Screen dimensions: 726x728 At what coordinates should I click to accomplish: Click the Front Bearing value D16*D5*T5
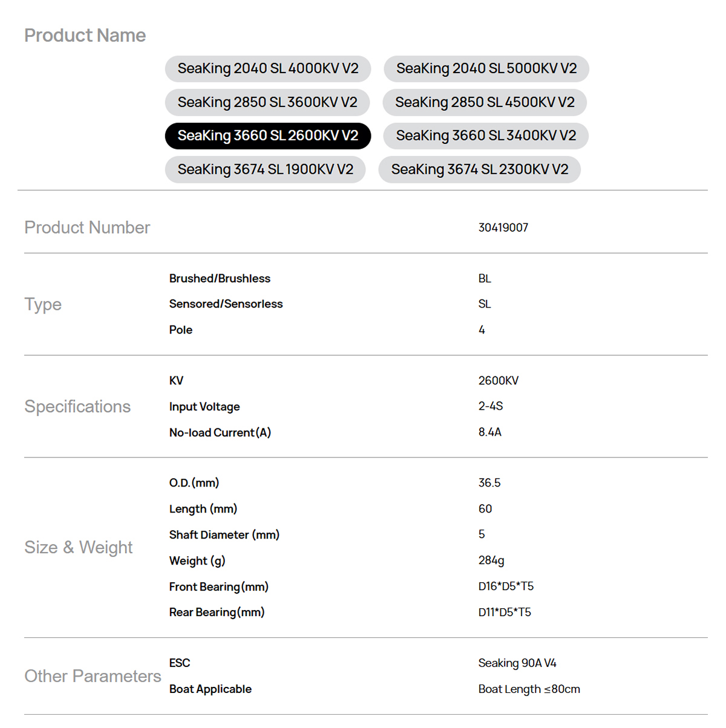point(506,586)
